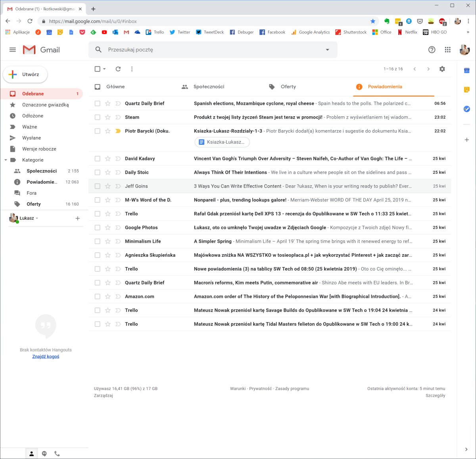Open the Evernote extension icon
Image resolution: width=476 pixels, height=459 pixels.
pos(387,21)
